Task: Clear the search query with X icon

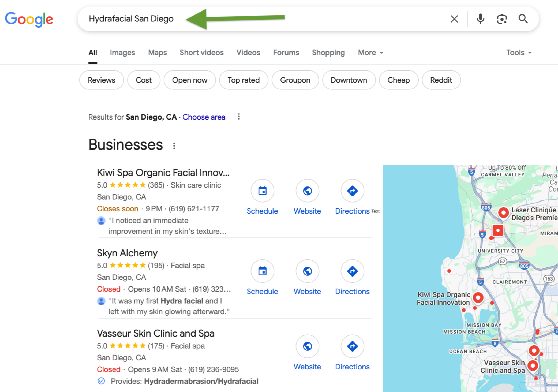Action: (454, 19)
